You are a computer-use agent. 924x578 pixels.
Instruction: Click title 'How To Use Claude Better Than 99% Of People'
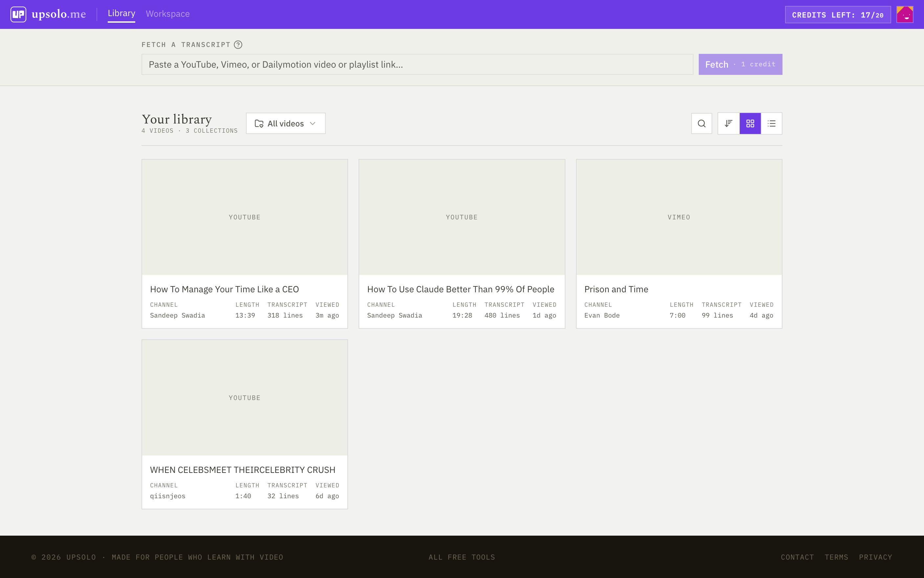[x=460, y=289]
